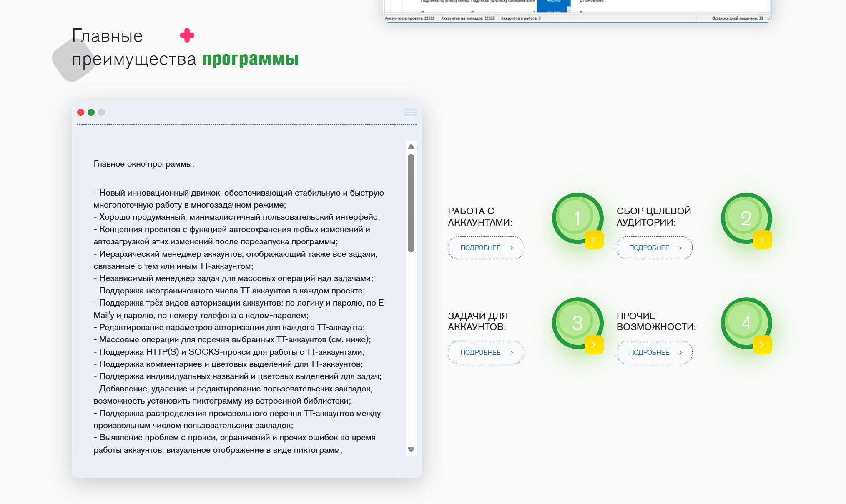
Task: Click yellow arrow badge on circle 3
Action: click(x=594, y=344)
